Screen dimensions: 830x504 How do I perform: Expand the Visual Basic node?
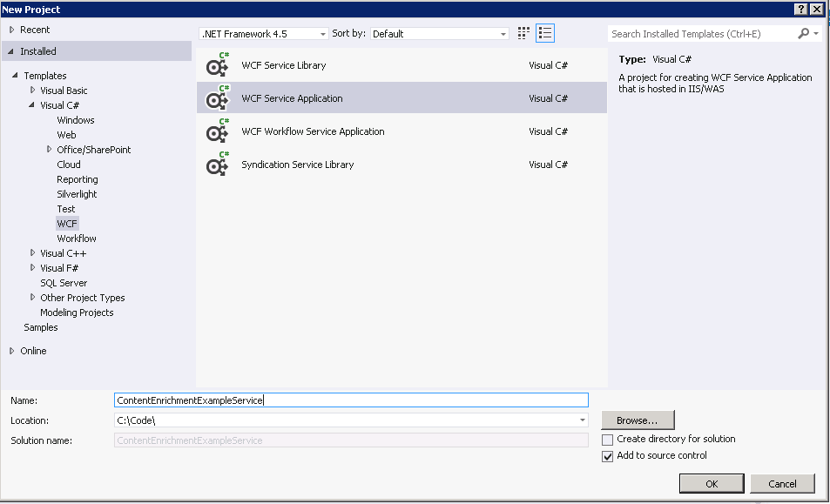[32, 90]
